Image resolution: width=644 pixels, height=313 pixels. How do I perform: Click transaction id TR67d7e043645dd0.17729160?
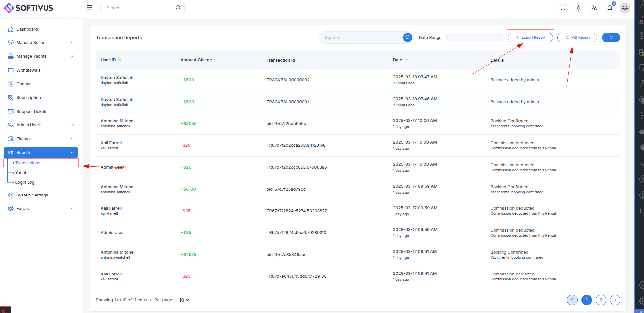pos(297,276)
